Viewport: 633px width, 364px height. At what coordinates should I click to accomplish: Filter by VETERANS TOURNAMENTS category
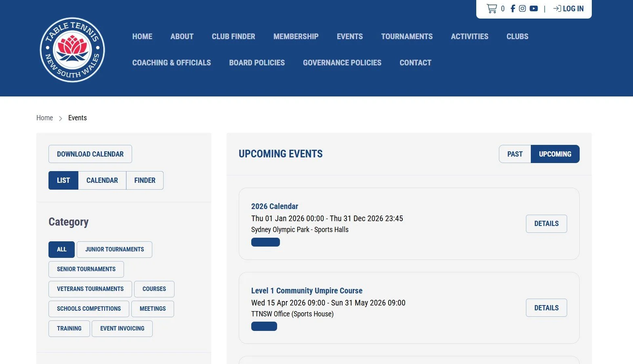click(90, 289)
